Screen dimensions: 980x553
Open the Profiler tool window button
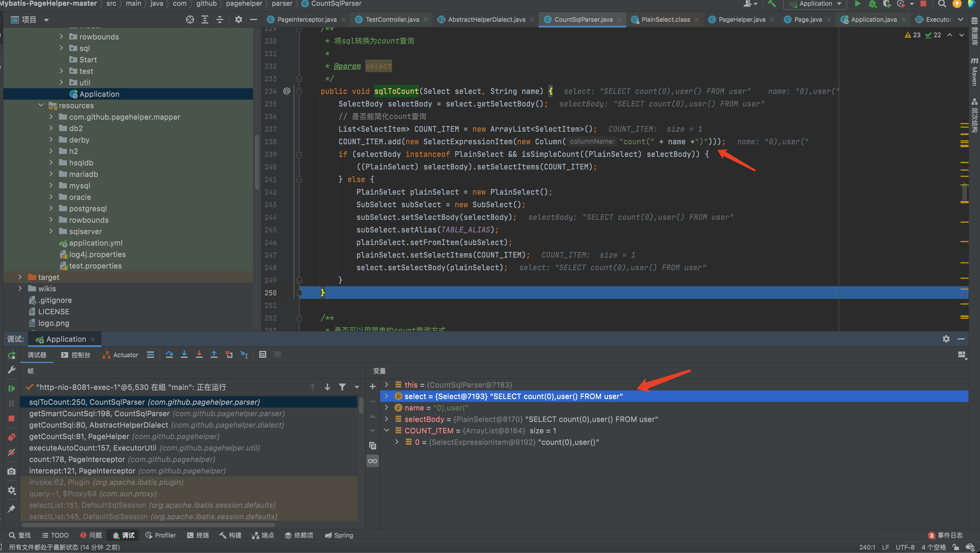click(161, 535)
